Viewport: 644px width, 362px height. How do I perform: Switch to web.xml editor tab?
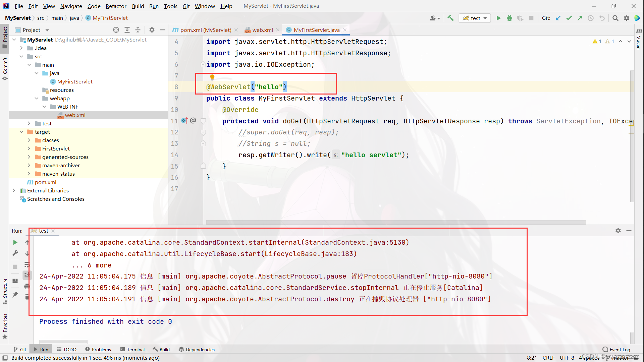262,30
